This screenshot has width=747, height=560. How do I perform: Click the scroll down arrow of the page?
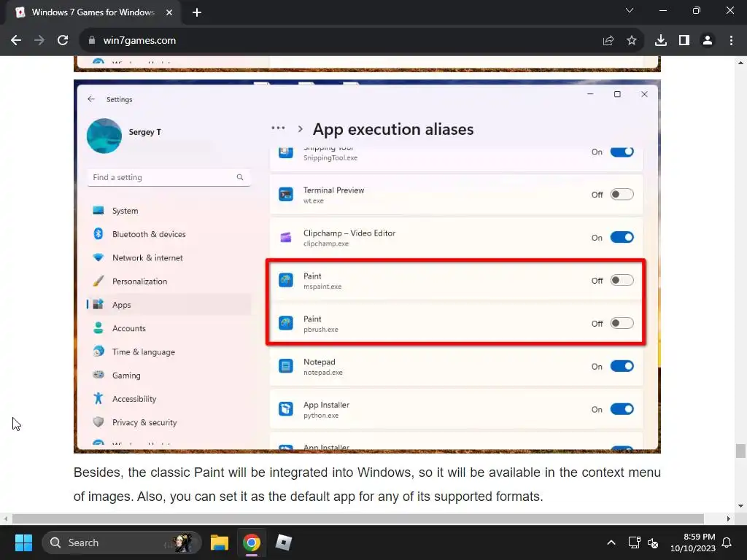(740, 506)
